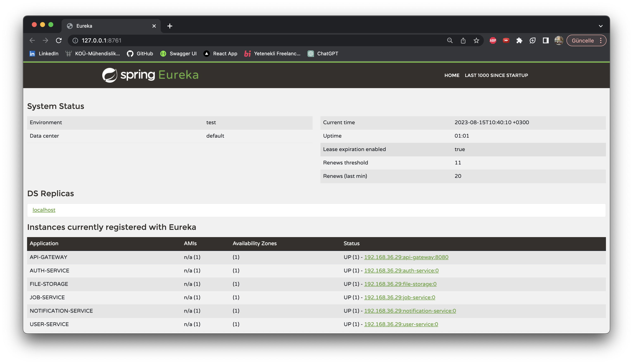
Task: Open the Chrome three-dot menu
Action: [601, 40]
